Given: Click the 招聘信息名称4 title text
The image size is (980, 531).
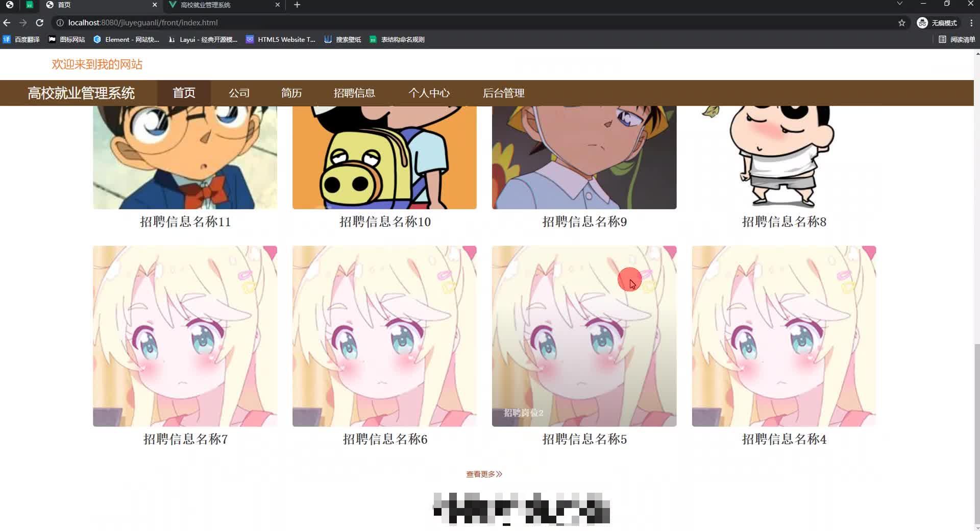Looking at the screenshot, I should coord(784,439).
